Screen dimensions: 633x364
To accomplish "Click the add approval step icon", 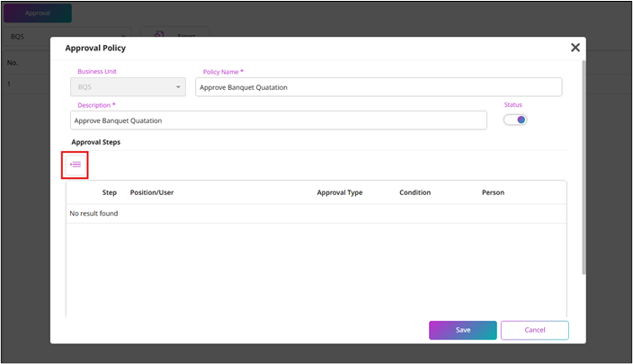I will point(76,164).
